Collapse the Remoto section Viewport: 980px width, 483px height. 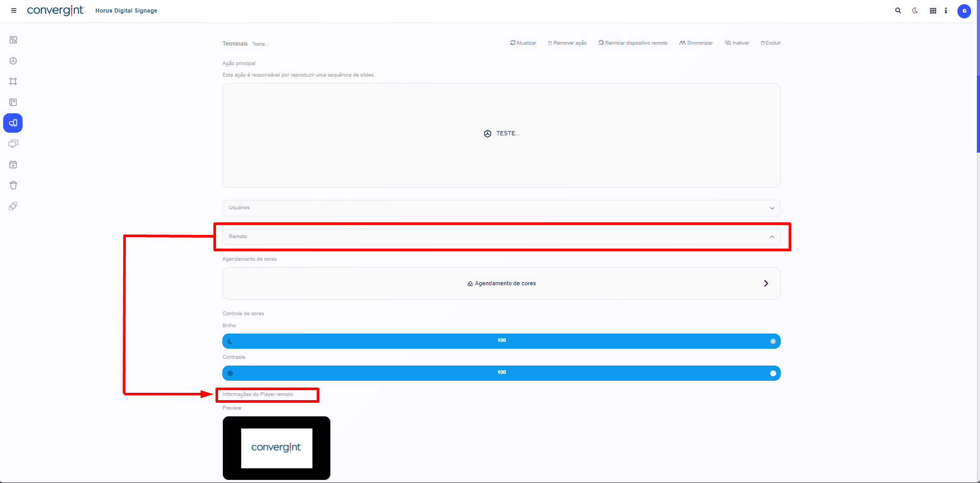pos(771,237)
